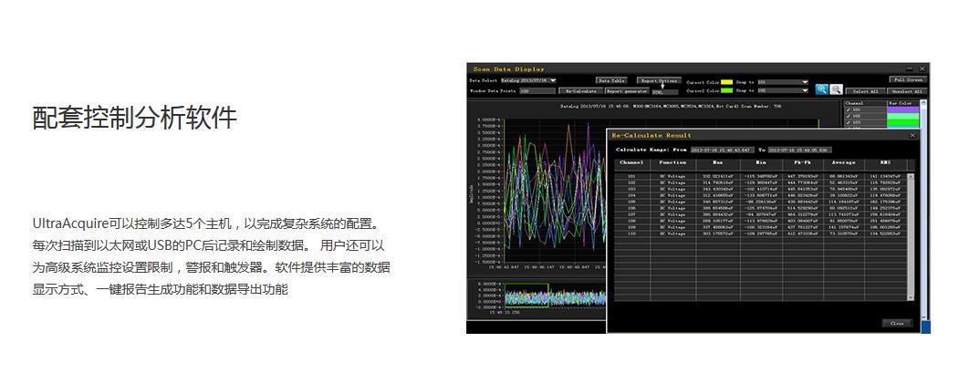Image resolution: width=980 pixels, height=384 pixels.
Task: Toggle the channel 102 checkbox
Action: tap(848, 116)
